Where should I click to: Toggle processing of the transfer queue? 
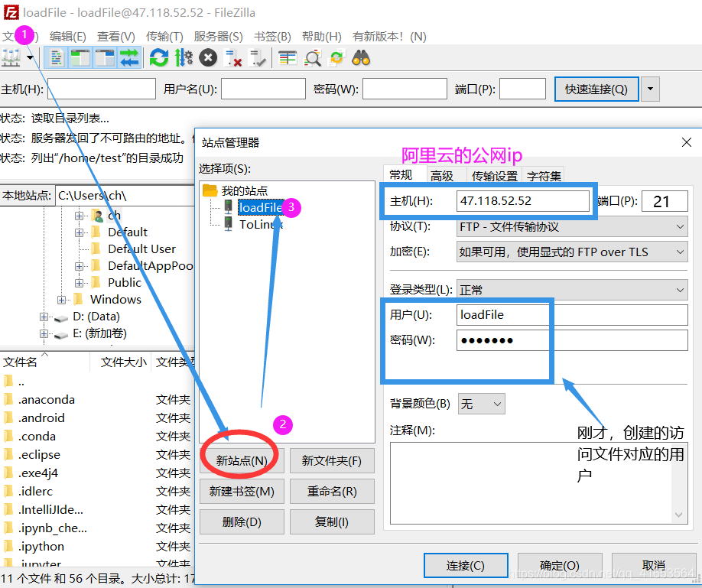tap(184, 58)
